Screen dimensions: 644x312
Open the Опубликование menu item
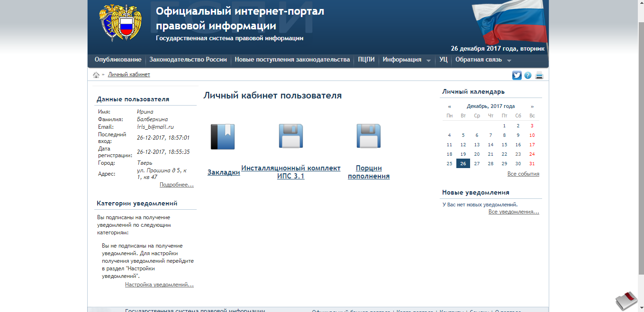pyautogui.click(x=118, y=60)
